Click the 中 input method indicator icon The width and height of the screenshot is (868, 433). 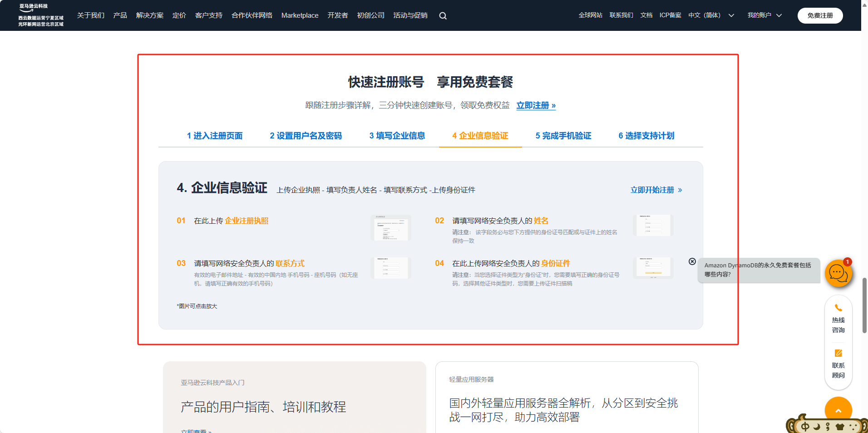tap(805, 427)
